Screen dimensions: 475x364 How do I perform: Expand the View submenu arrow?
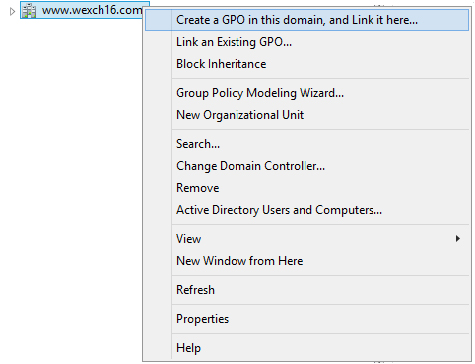458,239
